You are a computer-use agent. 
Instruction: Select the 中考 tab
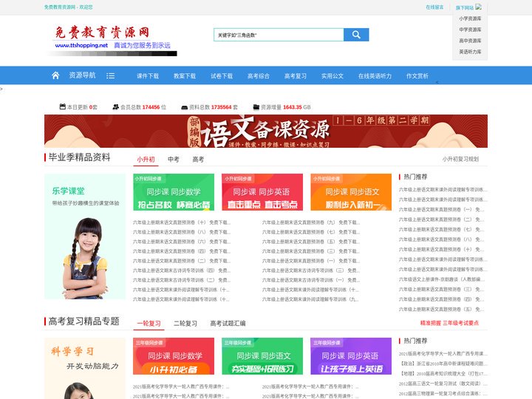click(x=174, y=159)
